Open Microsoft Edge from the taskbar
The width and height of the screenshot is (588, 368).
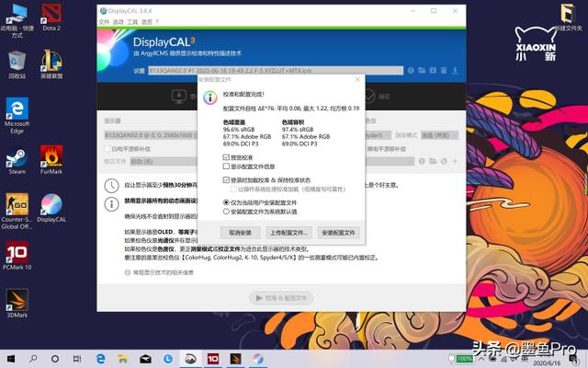click(100, 359)
